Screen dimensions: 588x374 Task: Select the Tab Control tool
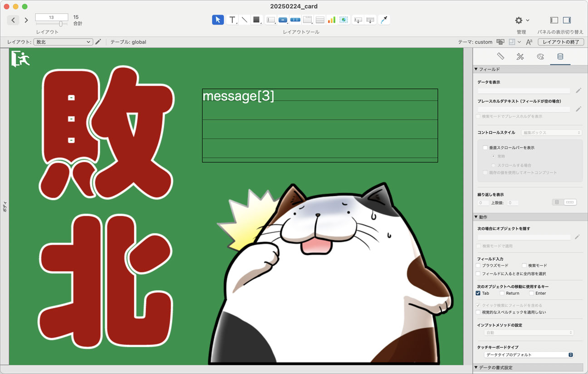[x=308, y=19]
